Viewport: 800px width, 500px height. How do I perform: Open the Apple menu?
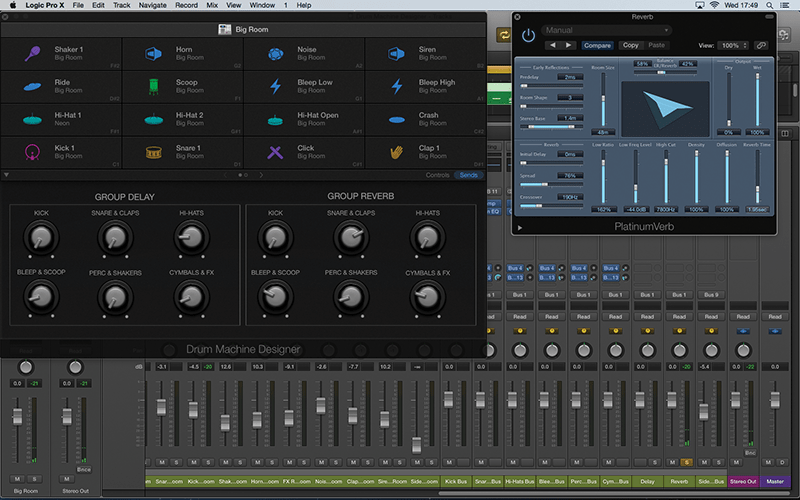(13, 5)
